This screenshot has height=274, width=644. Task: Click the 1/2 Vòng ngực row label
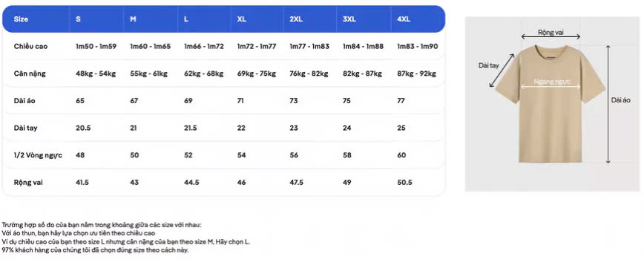tap(38, 155)
